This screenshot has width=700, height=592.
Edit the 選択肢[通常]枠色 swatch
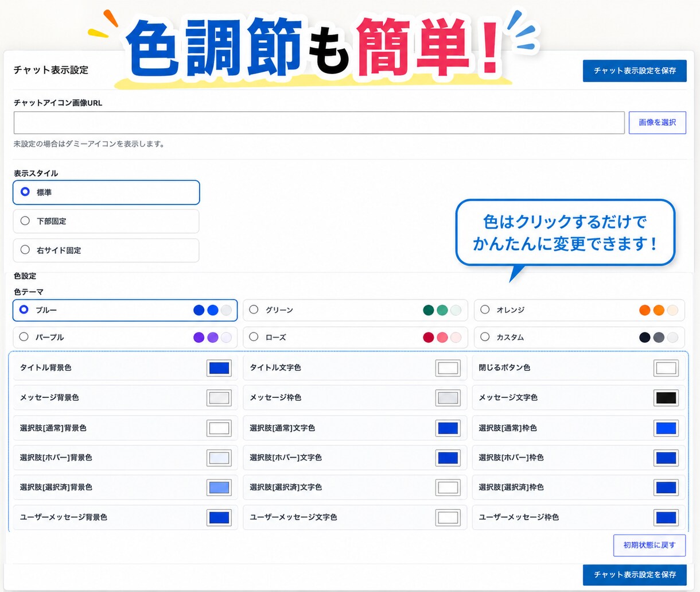click(666, 428)
